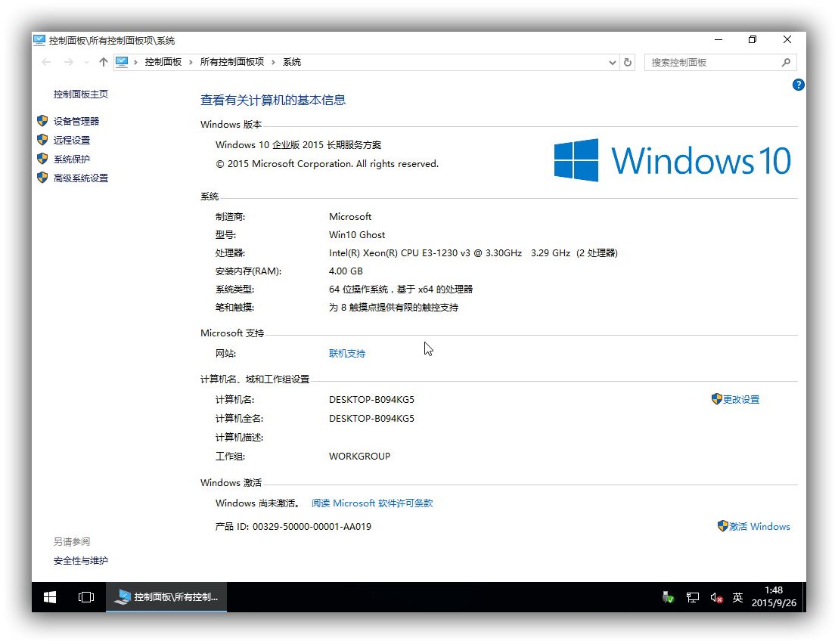The image size is (838, 644).
Task: Click the 产品 ID 00329-50000-00001-AA019 text
Action: (293, 527)
